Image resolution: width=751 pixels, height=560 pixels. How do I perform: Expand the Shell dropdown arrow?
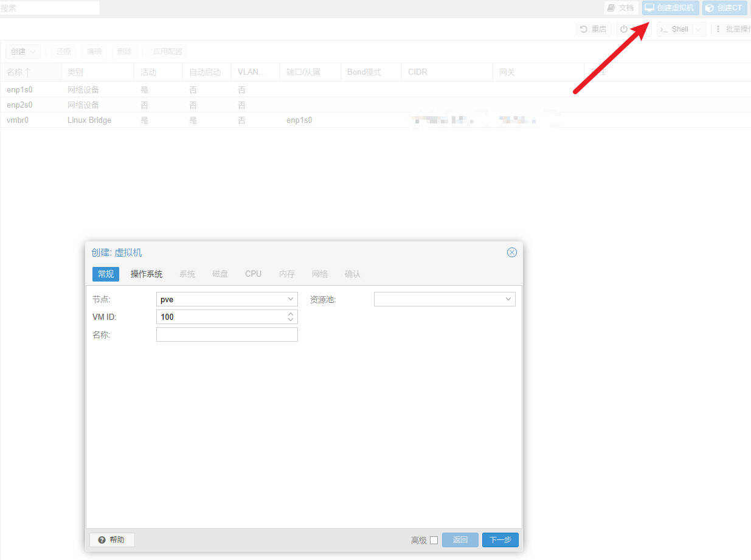pyautogui.click(x=699, y=29)
